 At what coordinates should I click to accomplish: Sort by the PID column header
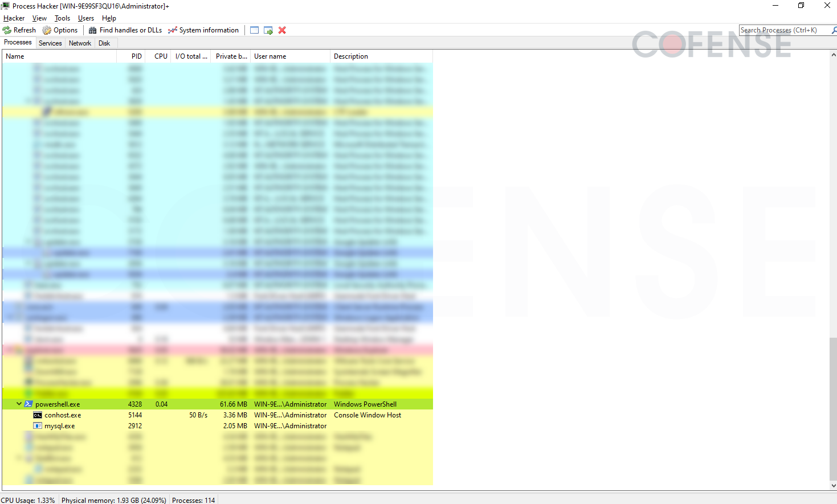pyautogui.click(x=130, y=56)
